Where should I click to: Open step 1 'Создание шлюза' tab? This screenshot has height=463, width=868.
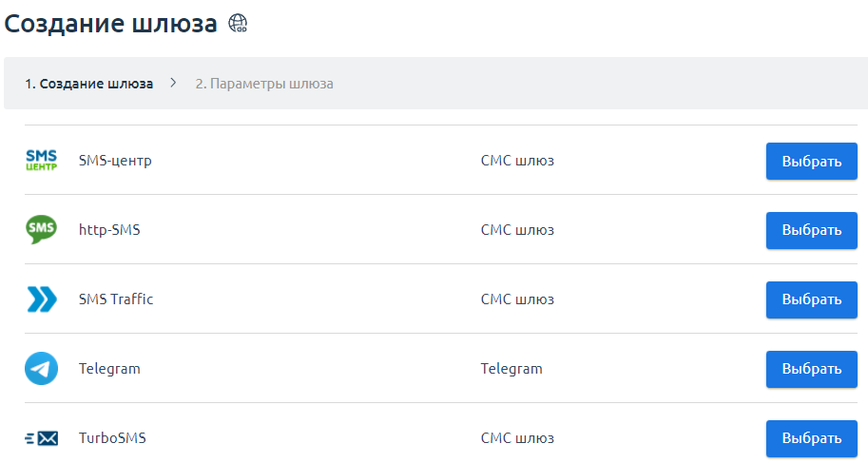click(88, 84)
